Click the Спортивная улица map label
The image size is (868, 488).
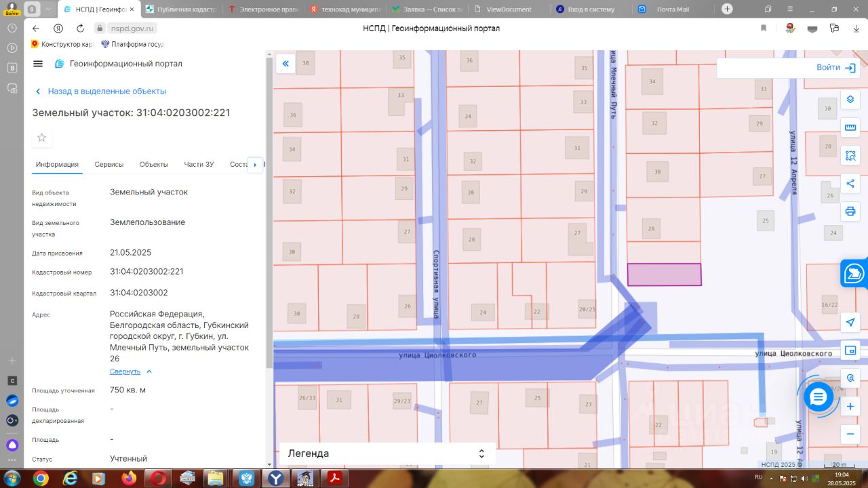[x=436, y=284]
